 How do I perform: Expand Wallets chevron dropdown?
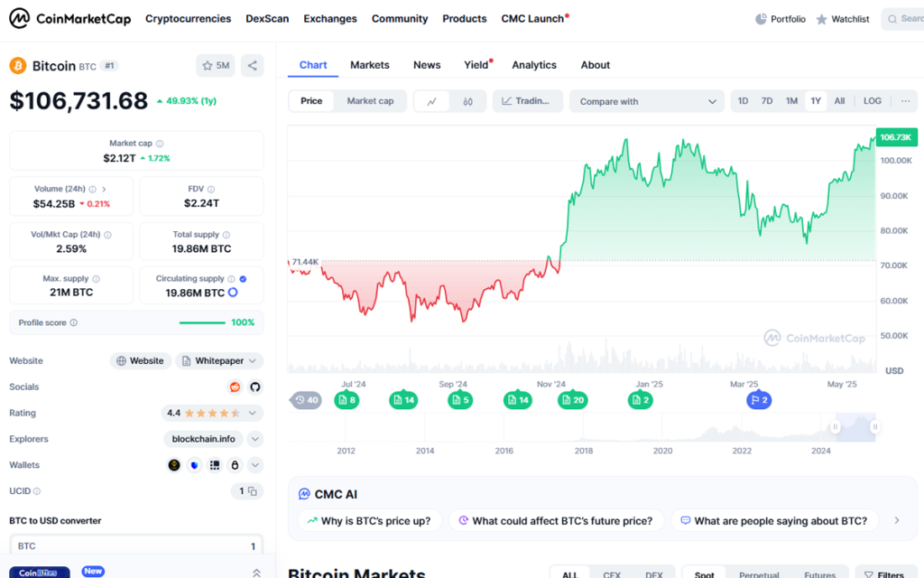pos(255,465)
